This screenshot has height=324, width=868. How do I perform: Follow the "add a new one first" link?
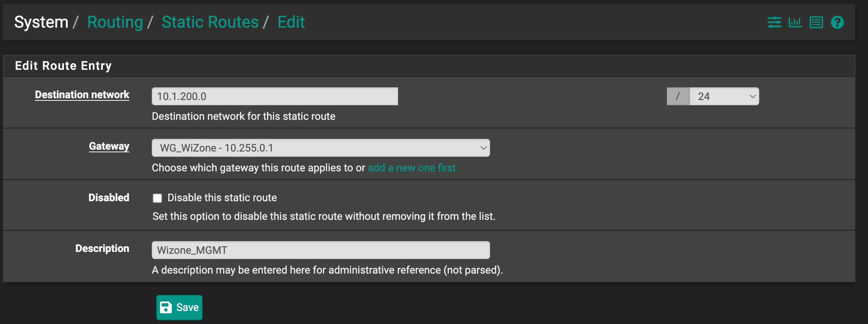pyautogui.click(x=412, y=168)
